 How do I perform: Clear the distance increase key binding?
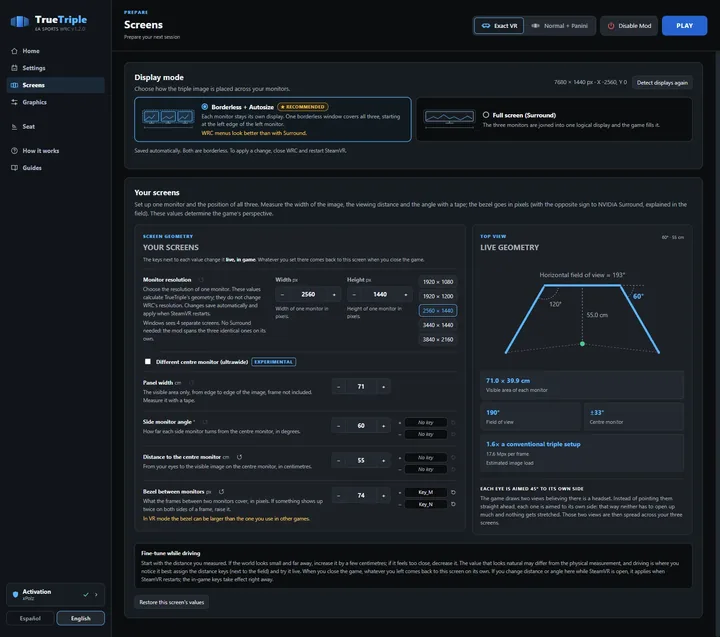click(x=453, y=457)
